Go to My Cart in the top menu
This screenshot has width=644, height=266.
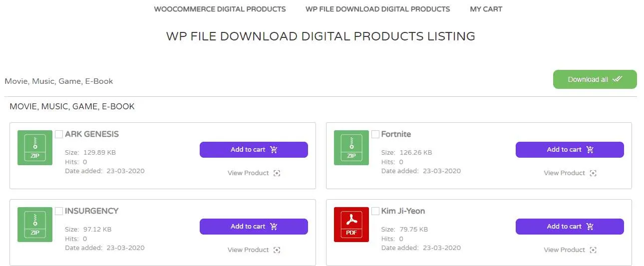pyautogui.click(x=486, y=9)
